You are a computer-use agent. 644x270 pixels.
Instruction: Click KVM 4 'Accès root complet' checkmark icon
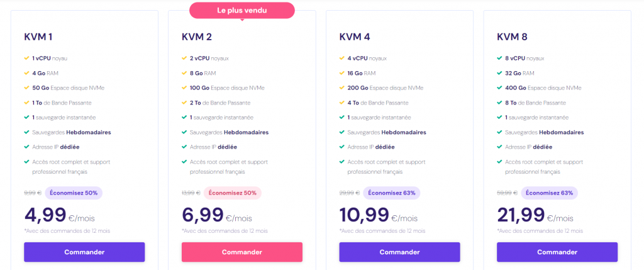(x=342, y=162)
